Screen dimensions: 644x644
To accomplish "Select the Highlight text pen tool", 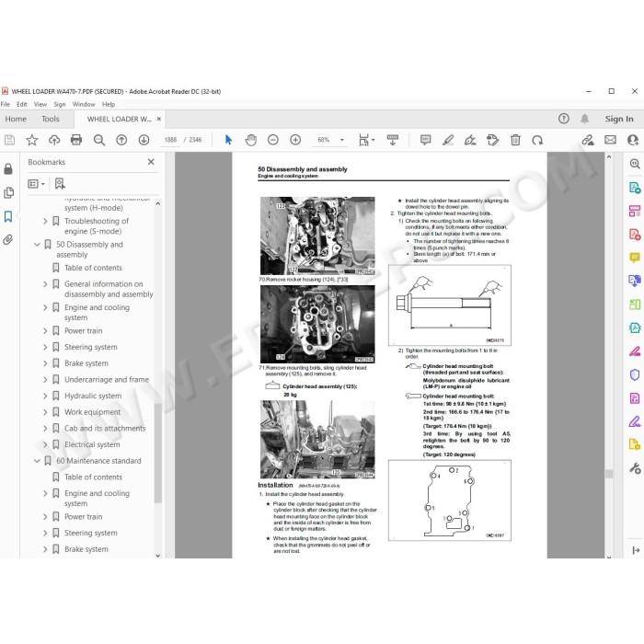I will [x=448, y=140].
